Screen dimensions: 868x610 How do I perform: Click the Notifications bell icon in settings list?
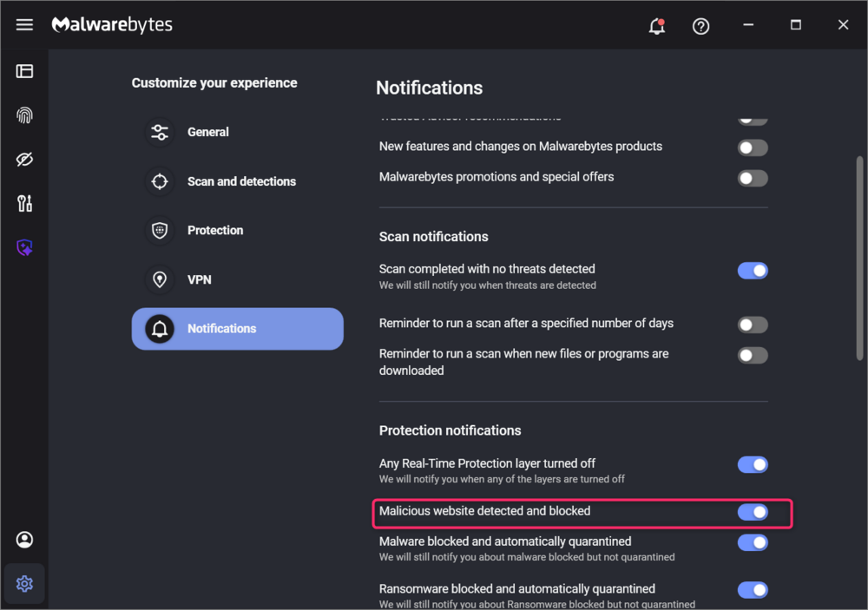click(160, 329)
